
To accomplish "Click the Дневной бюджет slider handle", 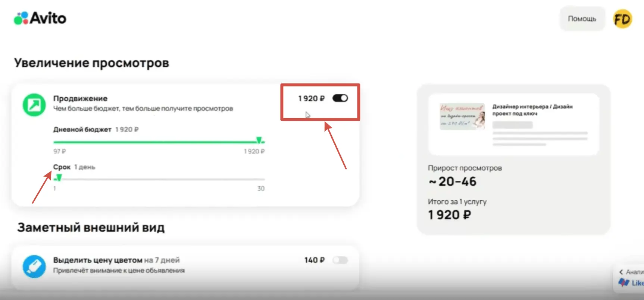I will [x=259, y=140].
